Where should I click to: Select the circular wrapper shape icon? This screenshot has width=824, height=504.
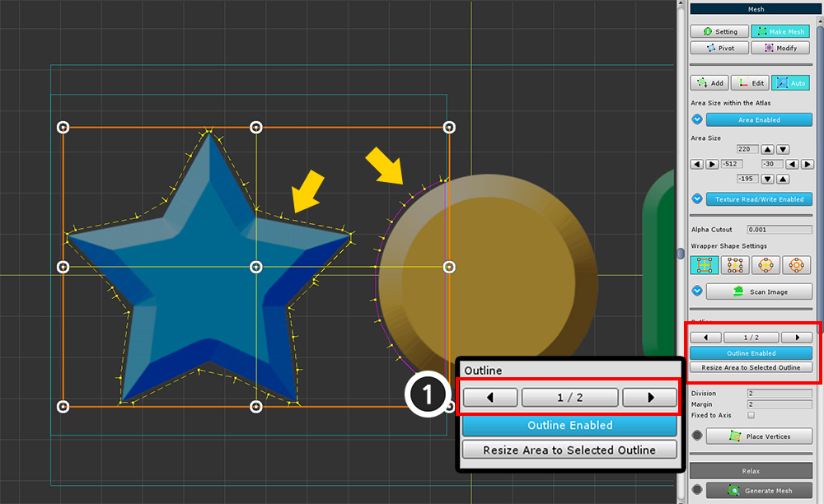pos(765,264)
